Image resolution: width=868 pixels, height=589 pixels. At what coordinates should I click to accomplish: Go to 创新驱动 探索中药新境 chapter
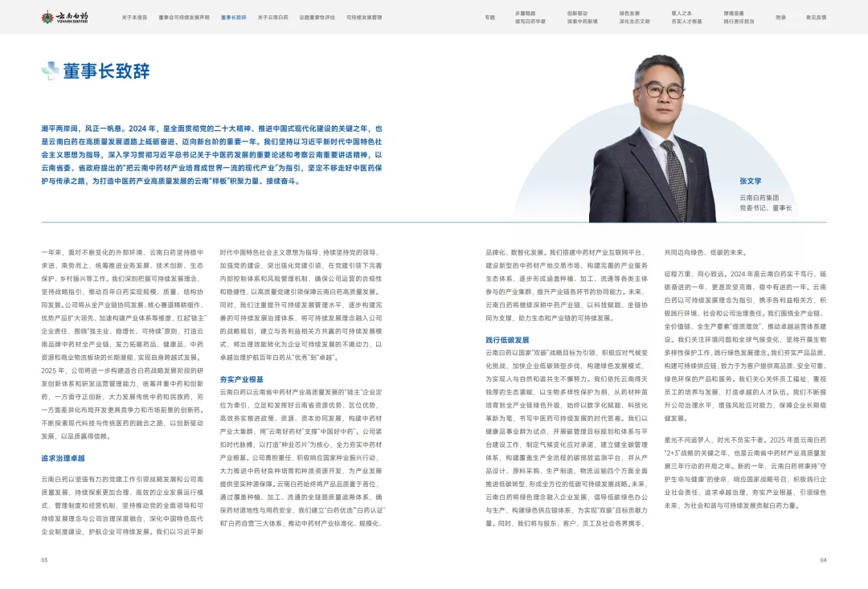tap(583, 17)
